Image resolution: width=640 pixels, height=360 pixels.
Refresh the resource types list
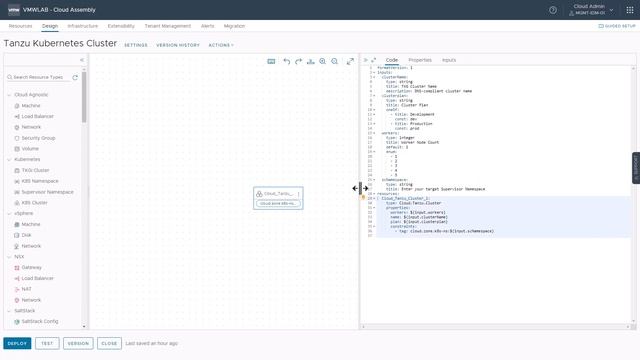[x=75, y=77]
